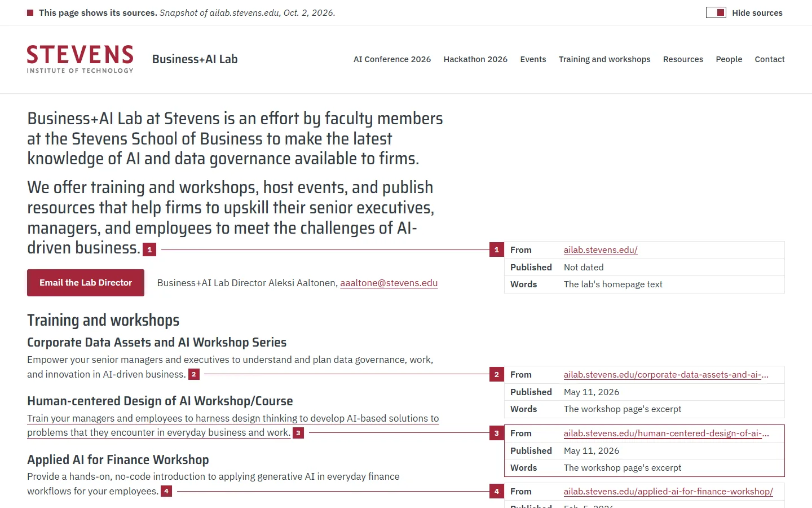Click source panel badge number 1
Screen dimensions: 812x508
(497, 249)
